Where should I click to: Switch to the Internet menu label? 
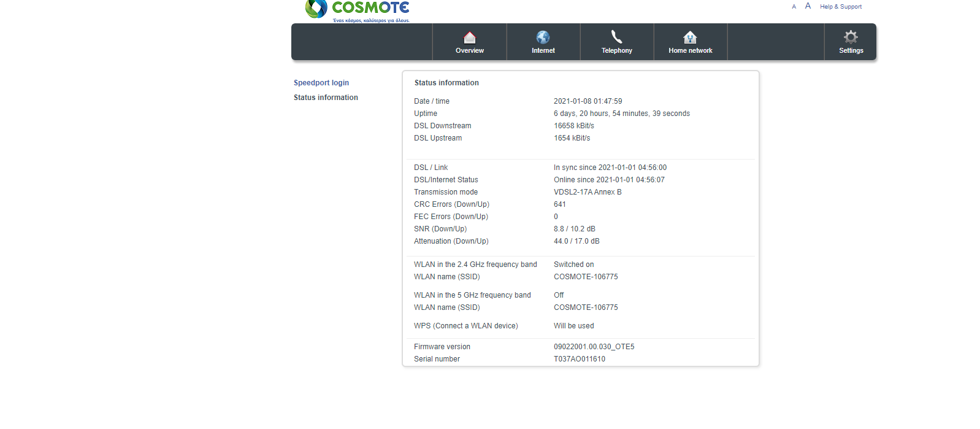pyautogui.click(x=543, y=51)
